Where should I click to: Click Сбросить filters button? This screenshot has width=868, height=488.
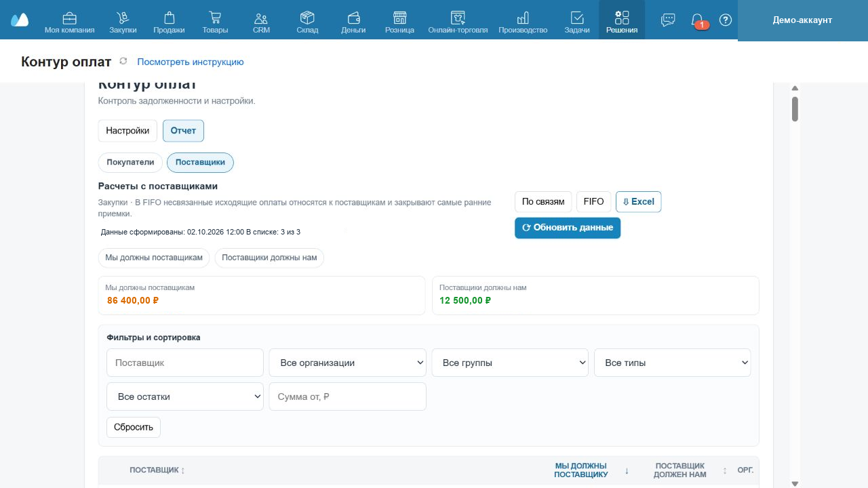tap(134, 427)
